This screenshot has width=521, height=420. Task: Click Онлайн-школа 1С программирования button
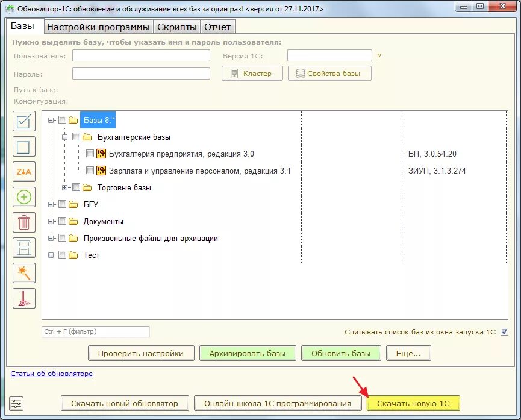[x=278, y=403]
